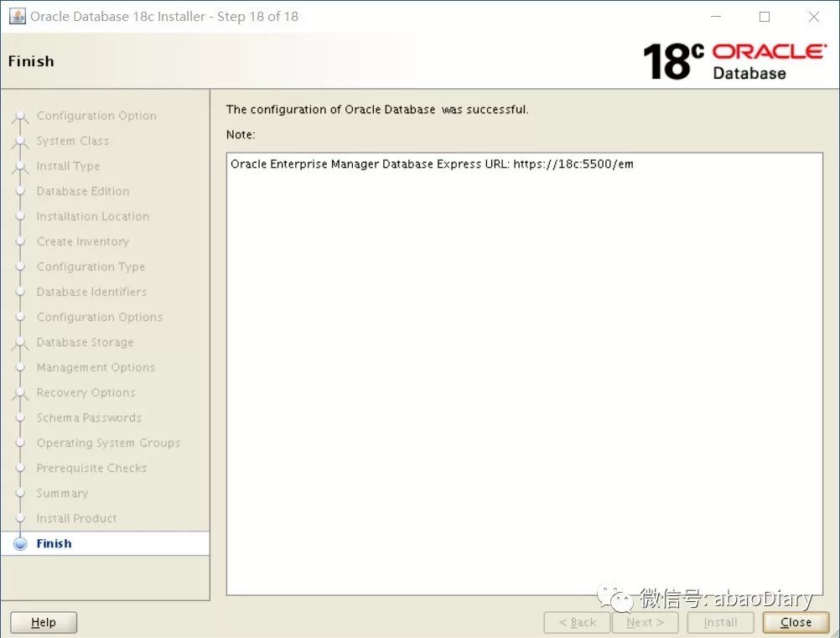Click the greyed-out Install button

coord(720,622)
